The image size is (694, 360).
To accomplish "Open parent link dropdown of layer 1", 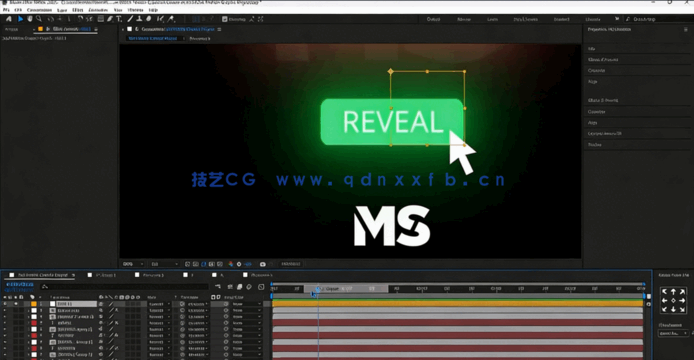I will pos(247,304).
